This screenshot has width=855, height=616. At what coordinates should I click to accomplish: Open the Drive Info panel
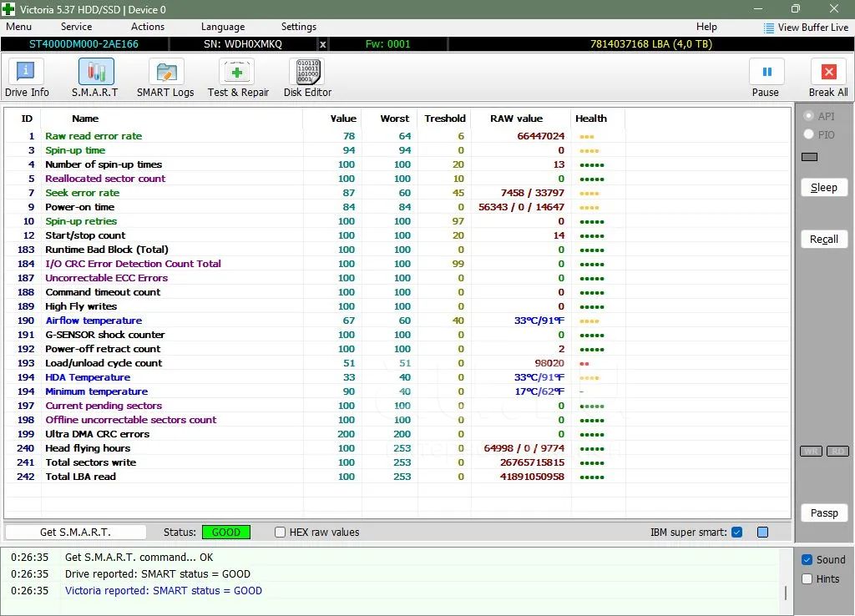pyautogui.click(x=27, y=73)
